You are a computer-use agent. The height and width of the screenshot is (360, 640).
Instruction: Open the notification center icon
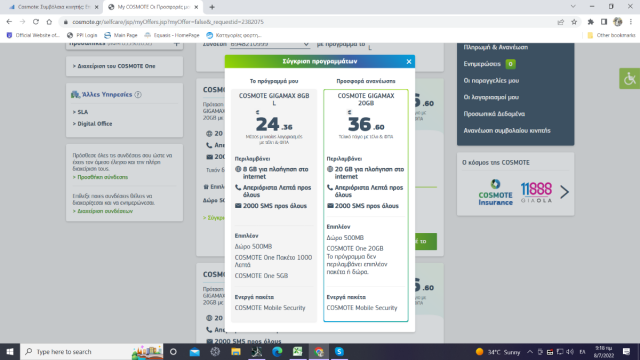(x=627, y=351)
